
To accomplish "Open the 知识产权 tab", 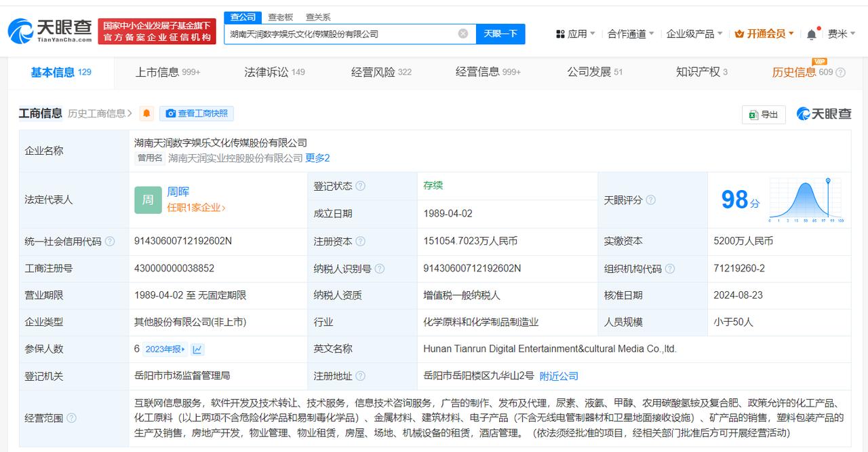I will point(702,72).
